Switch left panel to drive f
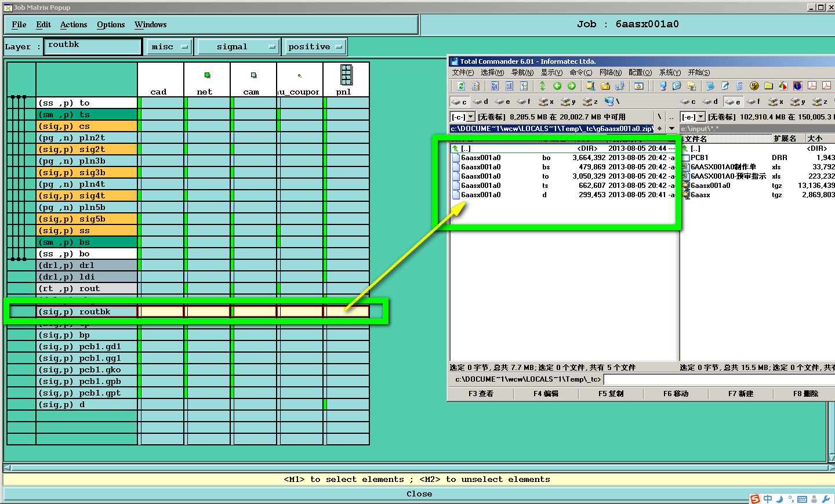835x504 pixels. tap(524, 101)
